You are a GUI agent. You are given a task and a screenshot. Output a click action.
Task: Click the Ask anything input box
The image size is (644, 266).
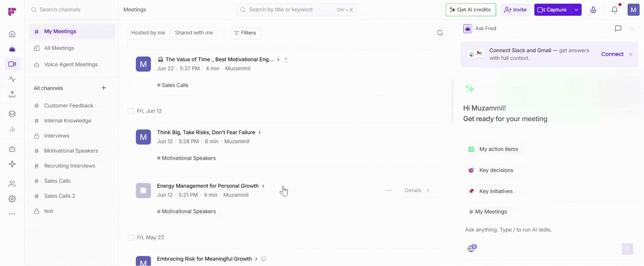(548, 230)
